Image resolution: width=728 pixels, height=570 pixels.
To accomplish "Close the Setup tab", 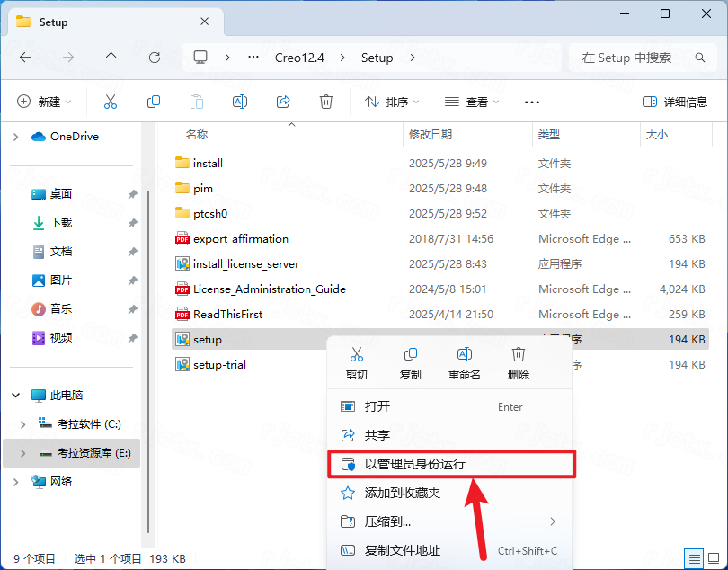I will click(x=204, y=22).
